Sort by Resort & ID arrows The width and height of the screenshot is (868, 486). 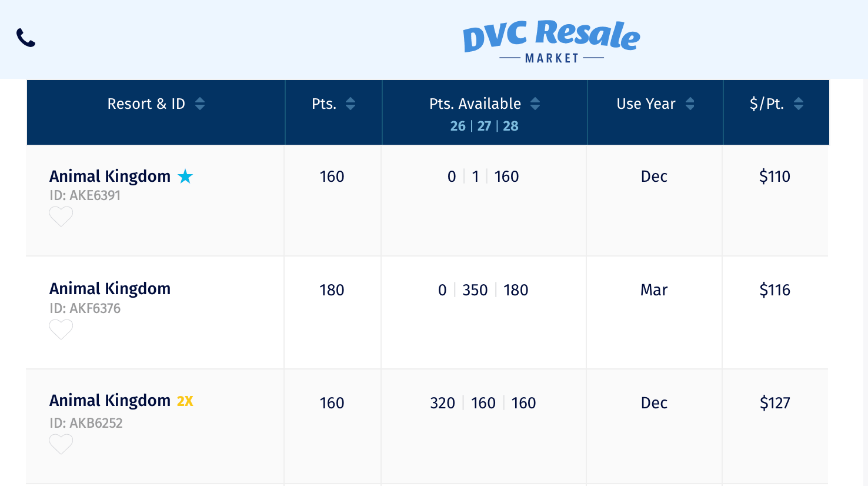[x=200, y=104]
